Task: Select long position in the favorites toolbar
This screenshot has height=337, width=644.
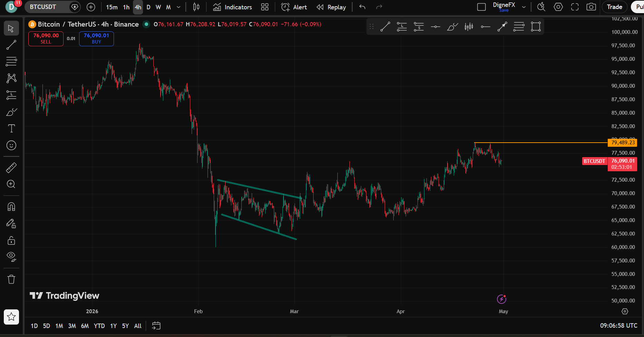Action: [402, 27]
